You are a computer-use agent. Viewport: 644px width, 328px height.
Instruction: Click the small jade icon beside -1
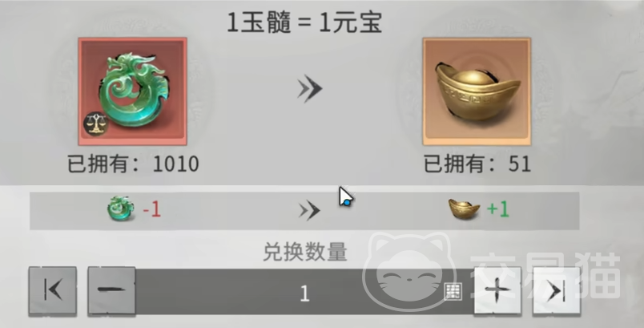[x=120, y=209]
